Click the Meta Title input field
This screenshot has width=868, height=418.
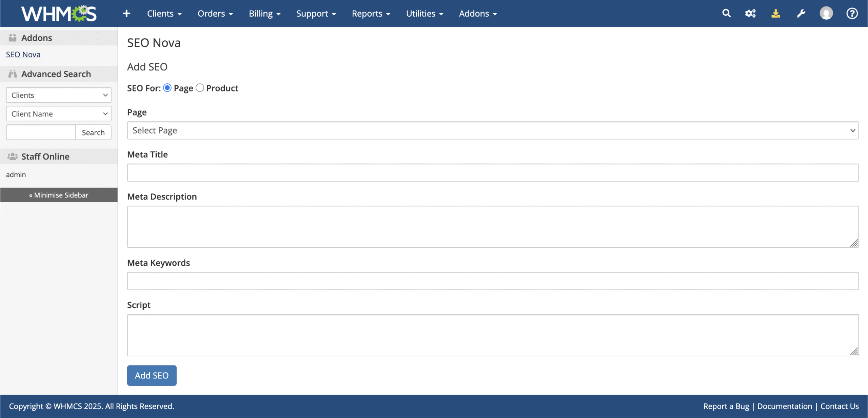[x=493, y=173]
